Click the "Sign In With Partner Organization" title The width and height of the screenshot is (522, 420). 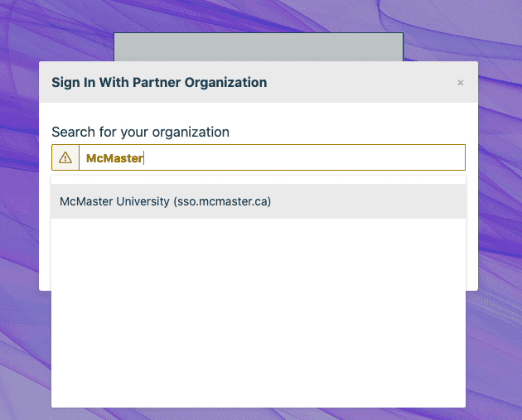point(159,83)
